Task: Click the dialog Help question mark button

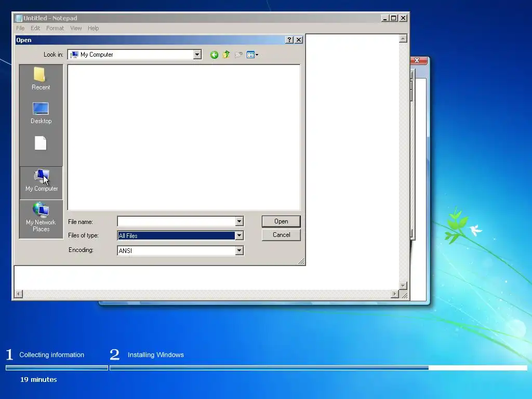Action: coord(289,40)
